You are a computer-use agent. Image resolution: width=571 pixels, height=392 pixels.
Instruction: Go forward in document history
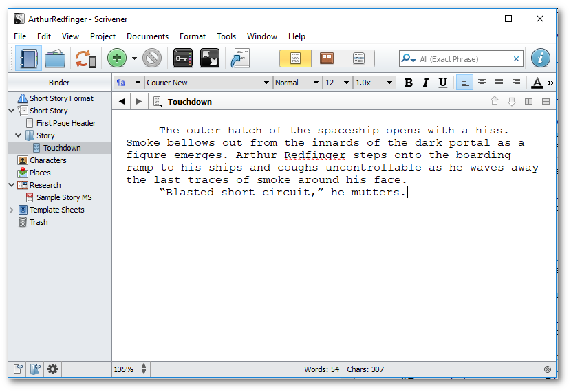pos(139,102)
